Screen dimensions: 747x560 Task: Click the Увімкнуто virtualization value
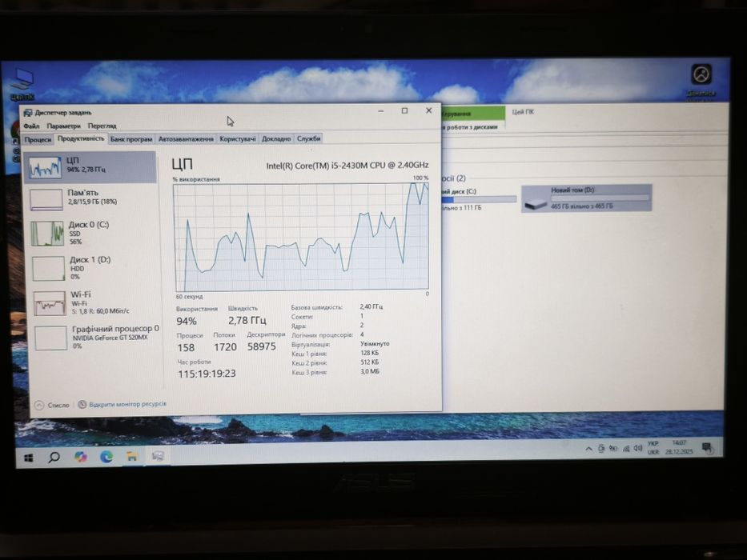375,343
